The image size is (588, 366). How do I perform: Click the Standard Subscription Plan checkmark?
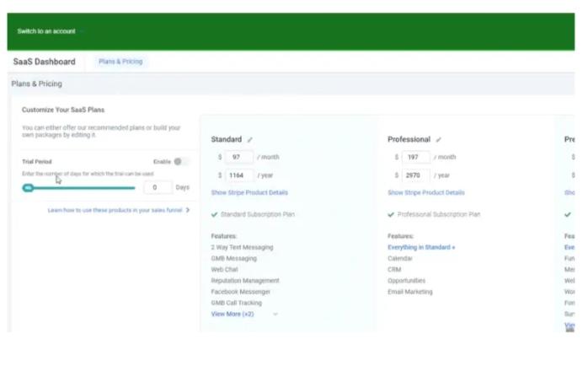click(x=215, y=214)
